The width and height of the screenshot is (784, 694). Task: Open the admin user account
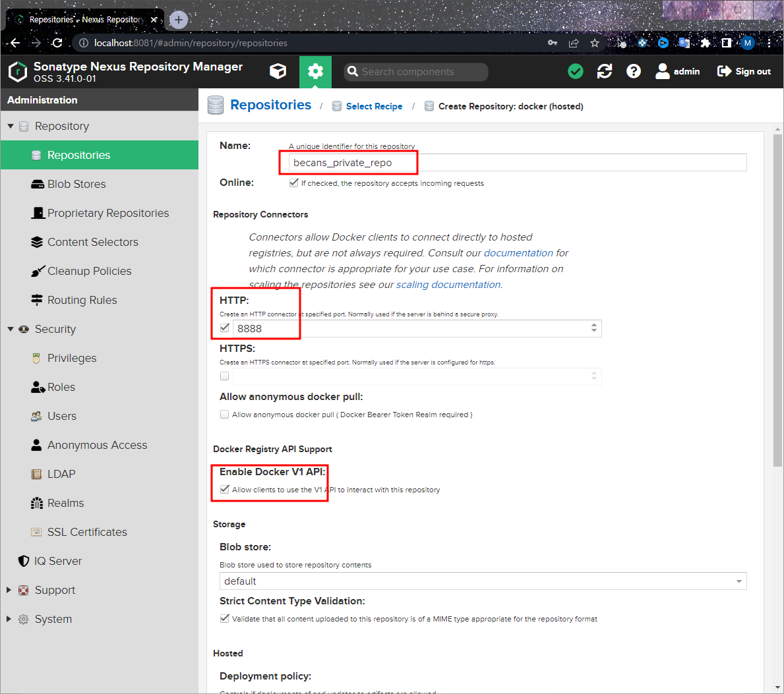coord(677,71)
